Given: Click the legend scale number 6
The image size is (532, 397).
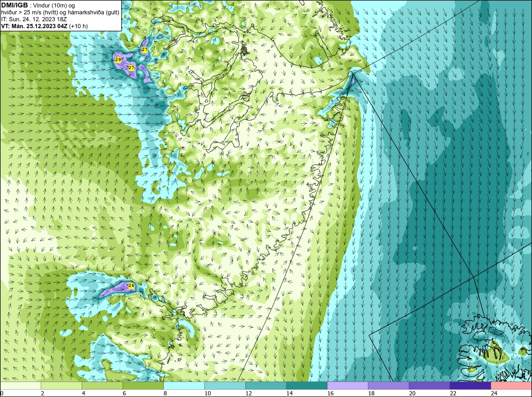Looking at the screenshot, I should click(124, 393).
